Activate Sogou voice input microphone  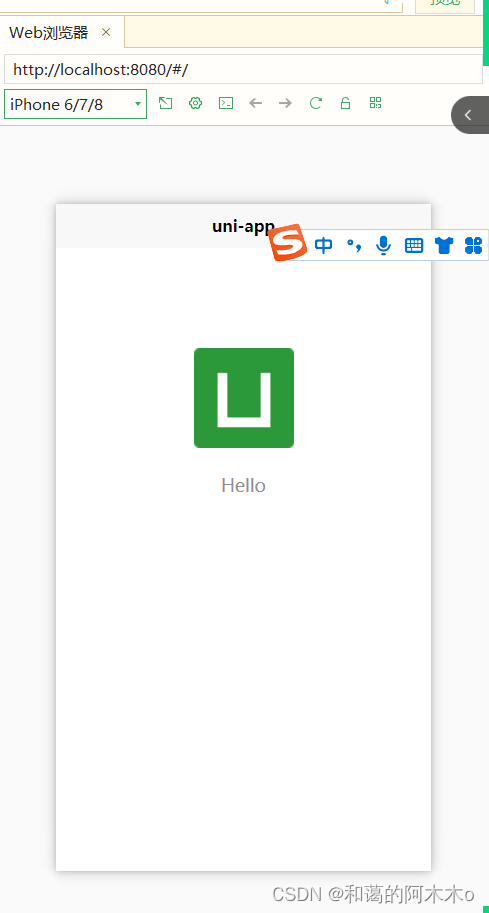tap(384, 246)
